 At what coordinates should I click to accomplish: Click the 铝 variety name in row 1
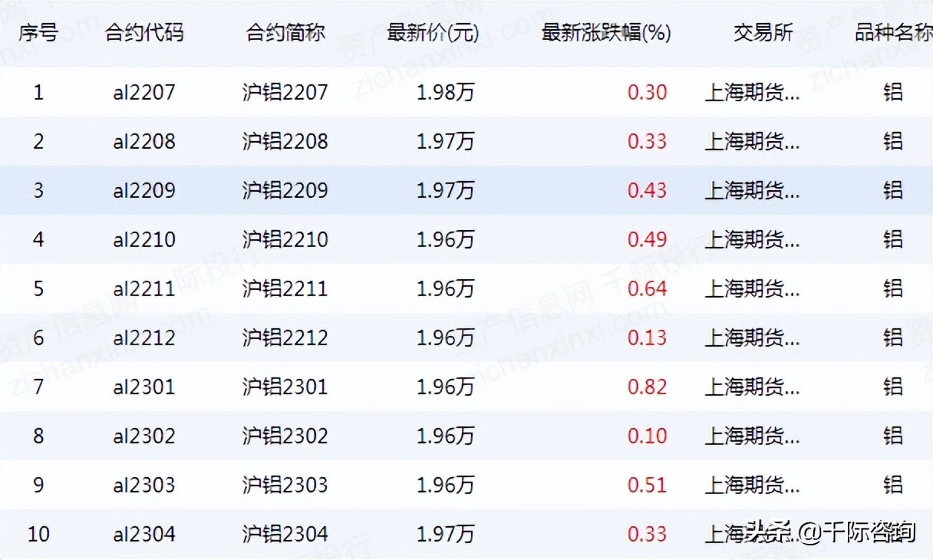tap(892, 92)
